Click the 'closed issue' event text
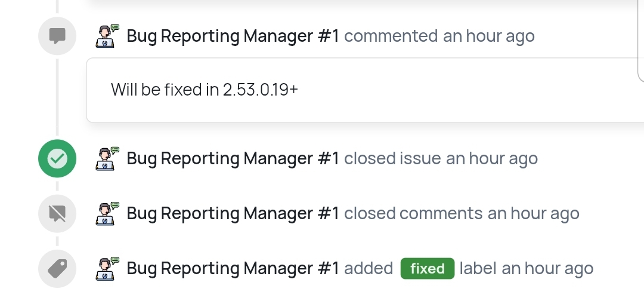Viewport: 644px width, 304px height. click(392, 158)
